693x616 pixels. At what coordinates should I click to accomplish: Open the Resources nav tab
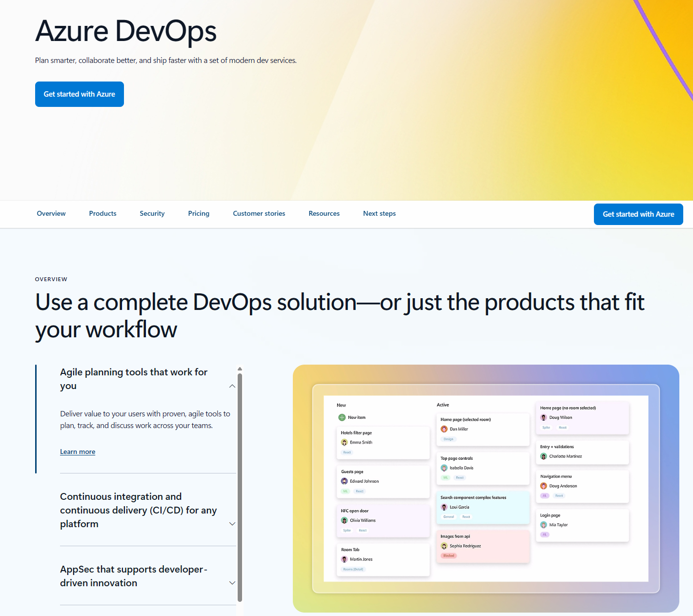pos(324,213)
